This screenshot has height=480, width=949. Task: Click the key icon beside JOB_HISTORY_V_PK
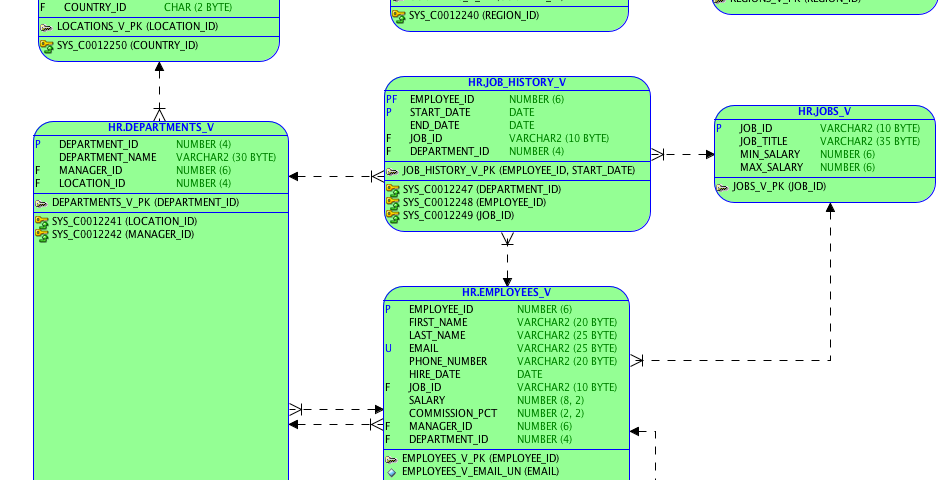point(392,171)
